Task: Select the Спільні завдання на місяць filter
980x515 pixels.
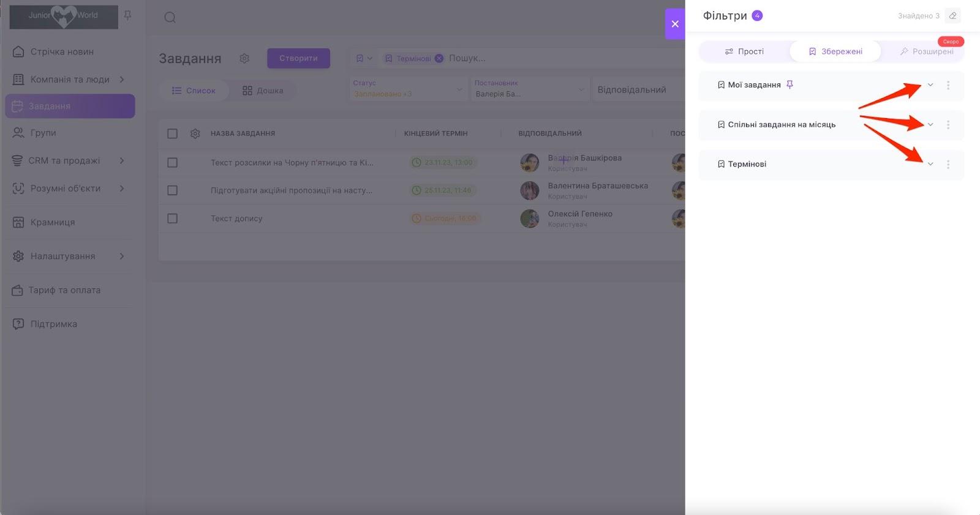Action: (782, 125)
